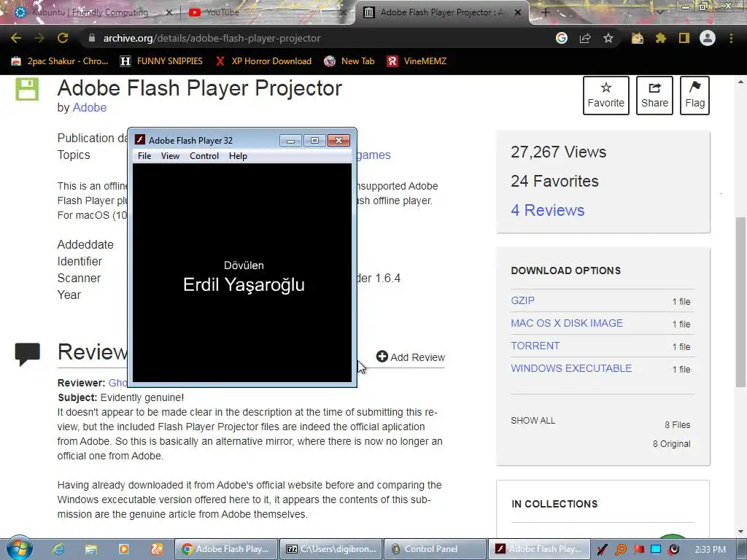Viewport: 747px width, 560px height.
Task: Share this page via address bar icon
Action: click(585, 38)
